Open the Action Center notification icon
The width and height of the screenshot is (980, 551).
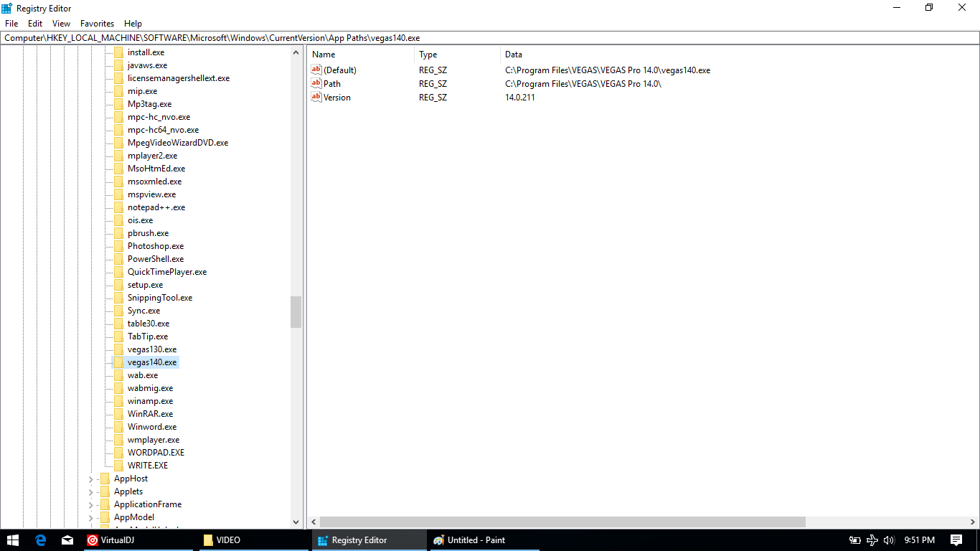pos(956,540)
